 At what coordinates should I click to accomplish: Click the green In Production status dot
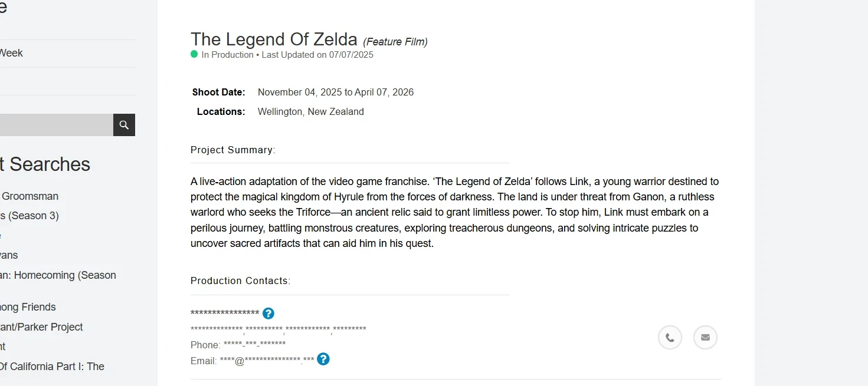tap(194, 54)
